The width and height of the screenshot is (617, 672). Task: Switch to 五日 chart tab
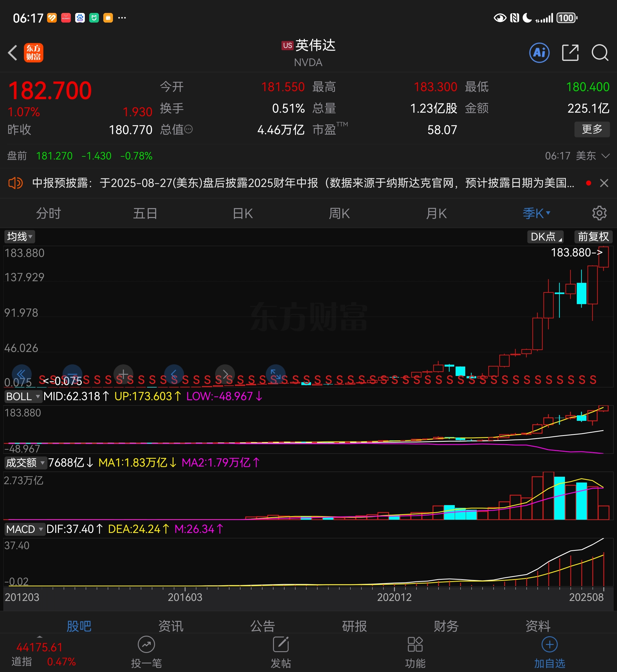[x=145, y=213]
